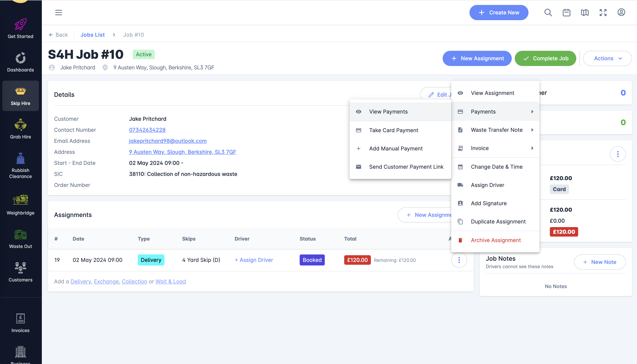This screenshot has width=637, height=364.
Task: Click the search magnifier icon
Action: [x=548, y=13]
